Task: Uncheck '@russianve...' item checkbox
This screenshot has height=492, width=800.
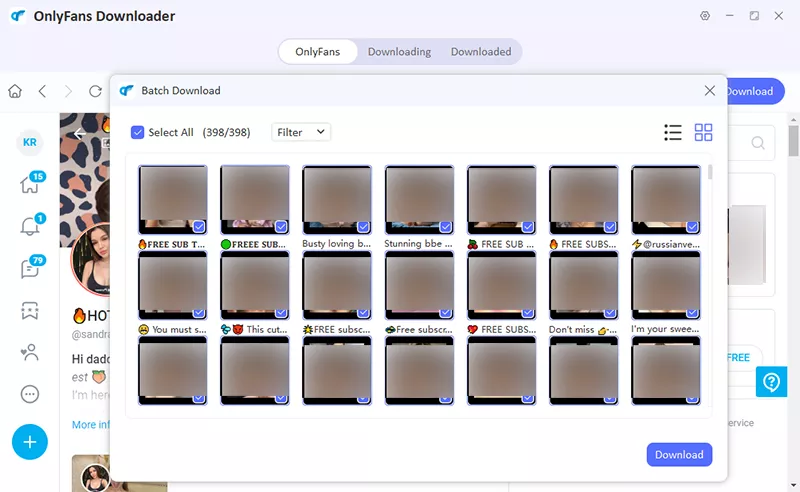Action: pos(692,226)
